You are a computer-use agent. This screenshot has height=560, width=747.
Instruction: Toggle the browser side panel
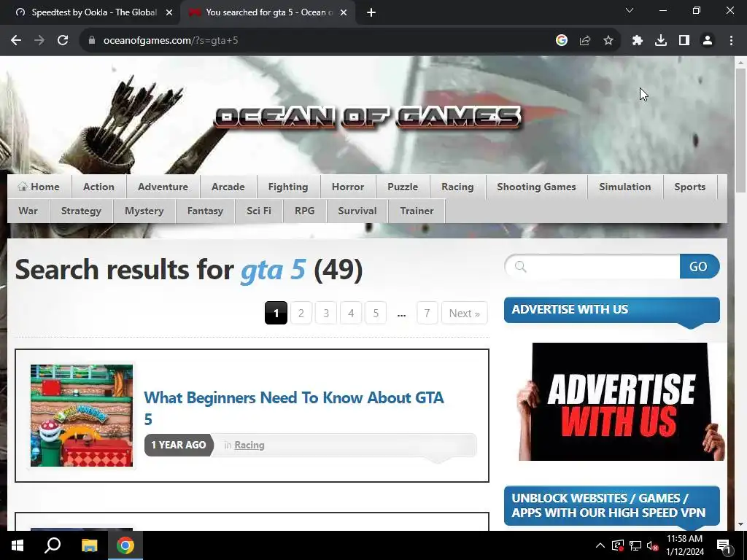coord(684,41)
